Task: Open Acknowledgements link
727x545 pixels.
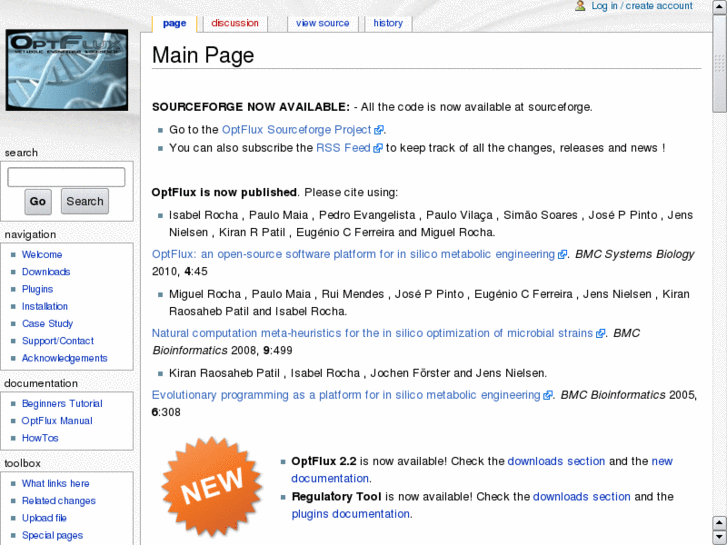Action: point(64,358)
